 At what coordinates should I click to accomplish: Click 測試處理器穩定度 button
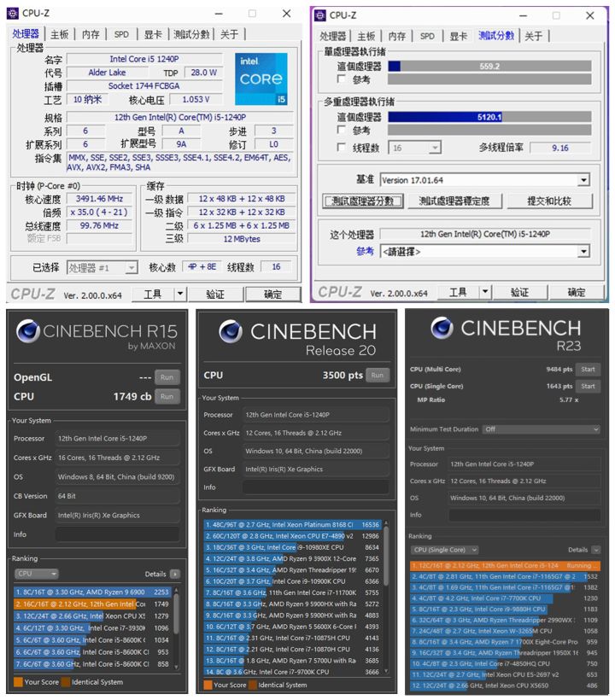[x=454, y=201]
